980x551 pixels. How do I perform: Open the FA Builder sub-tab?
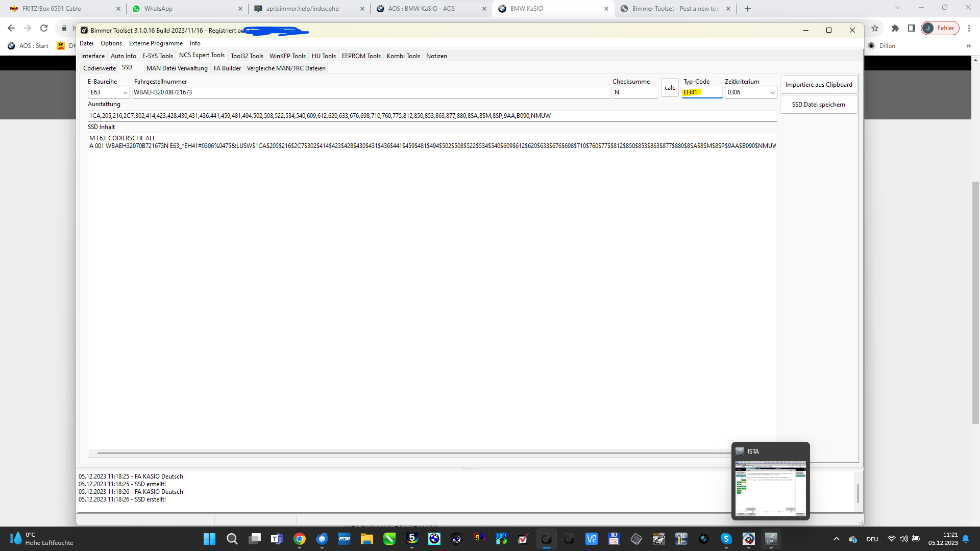227,68
